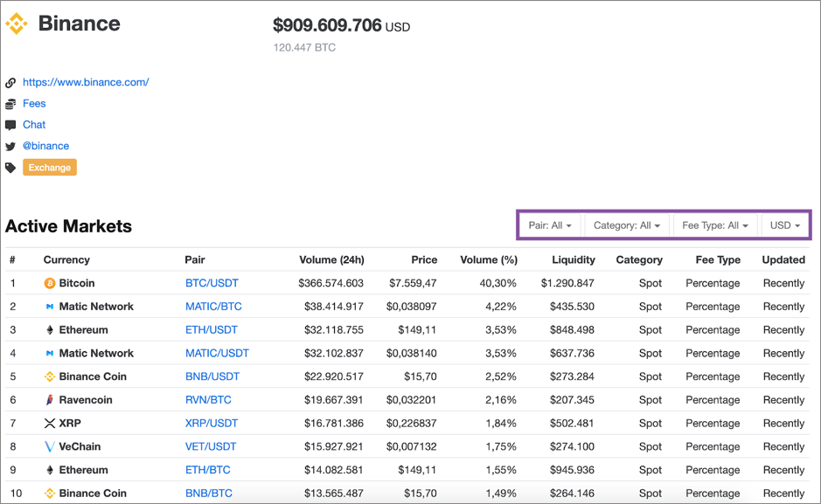Open the XRP/USDT pair link
Screen dimensions: 821x504
click(x=212, y=423)
